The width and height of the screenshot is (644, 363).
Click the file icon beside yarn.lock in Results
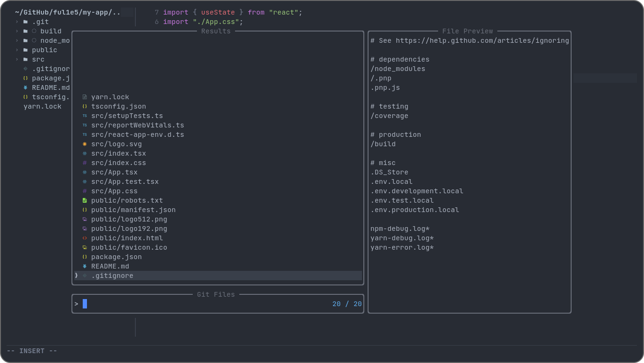[85, 97]
